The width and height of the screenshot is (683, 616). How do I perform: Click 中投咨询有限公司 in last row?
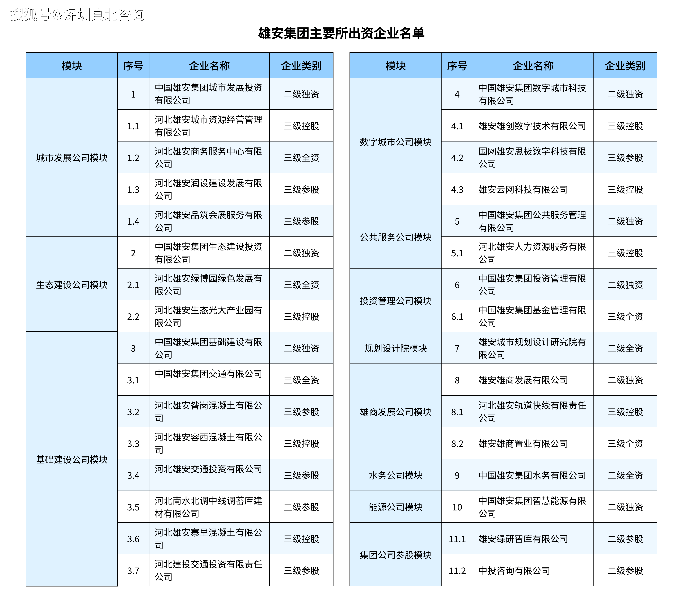(514, 571)
